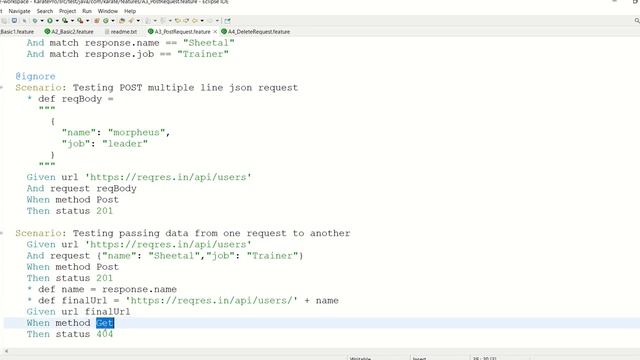Click the Search flashlight toolbar icon
The image size is (640, 360).
point(131,20)
